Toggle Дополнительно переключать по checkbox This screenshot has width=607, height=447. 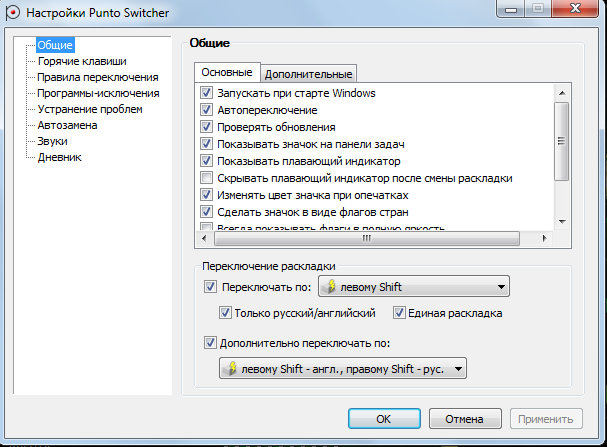click(210, 343)
